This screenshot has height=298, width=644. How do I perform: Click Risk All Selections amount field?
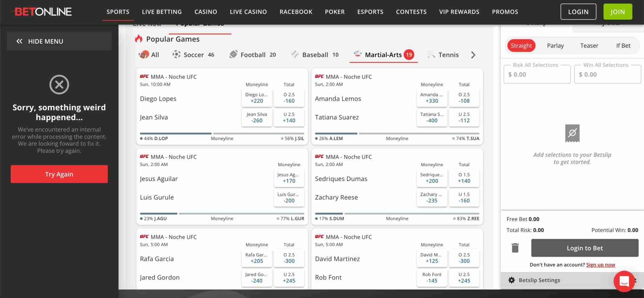537,74
